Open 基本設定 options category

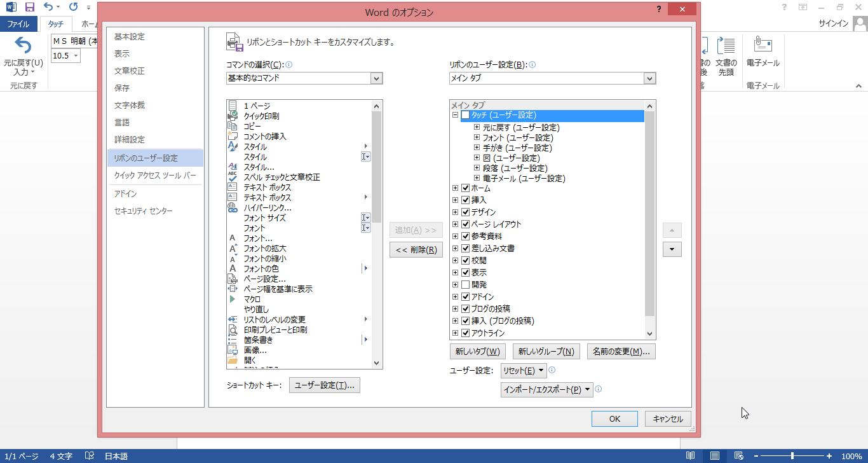(130, 37)
